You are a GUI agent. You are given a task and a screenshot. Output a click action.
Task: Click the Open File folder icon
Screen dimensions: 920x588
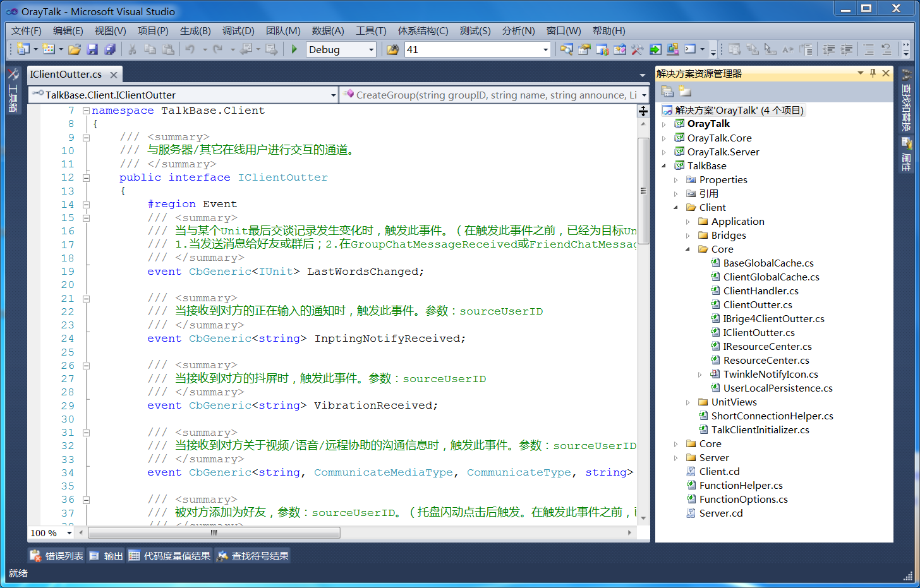coord(75,49)
